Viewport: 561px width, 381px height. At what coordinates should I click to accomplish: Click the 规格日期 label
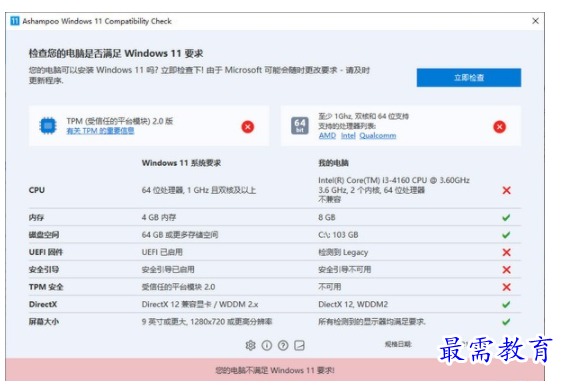point(398,344)
